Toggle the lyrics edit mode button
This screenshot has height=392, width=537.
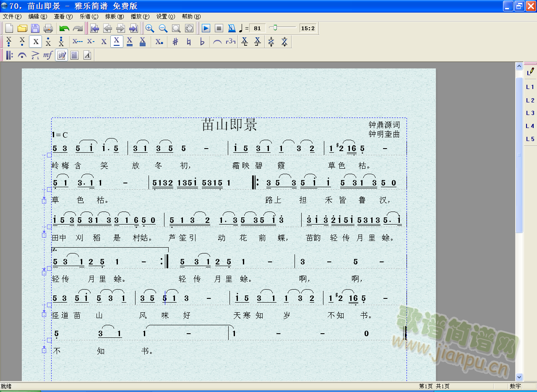point(62,55)
